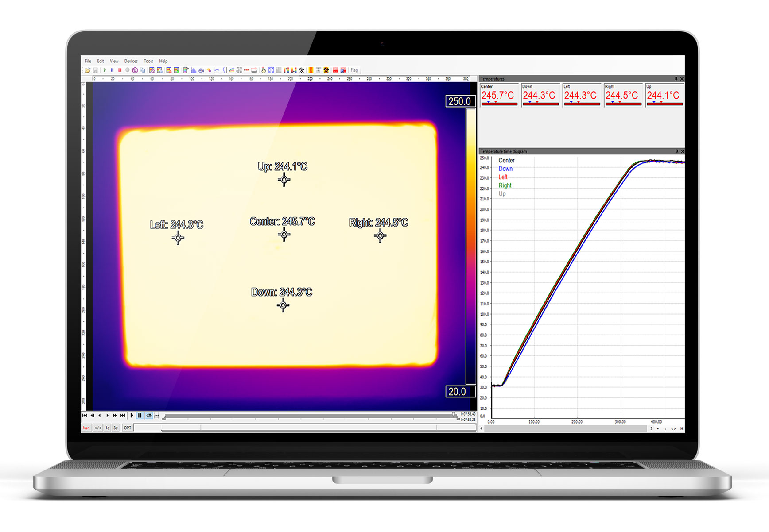This screenshot has width=769, height=532.
Task: Click the Down measure spot crosshair
Action: click(x=283, y=305)
